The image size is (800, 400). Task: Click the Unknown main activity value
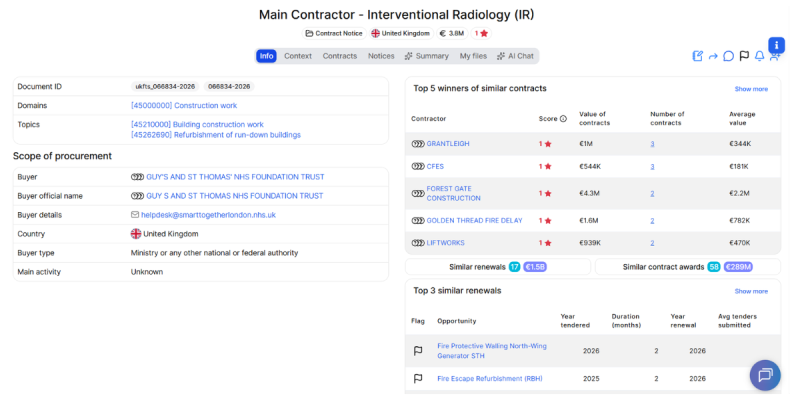(147, 272)
